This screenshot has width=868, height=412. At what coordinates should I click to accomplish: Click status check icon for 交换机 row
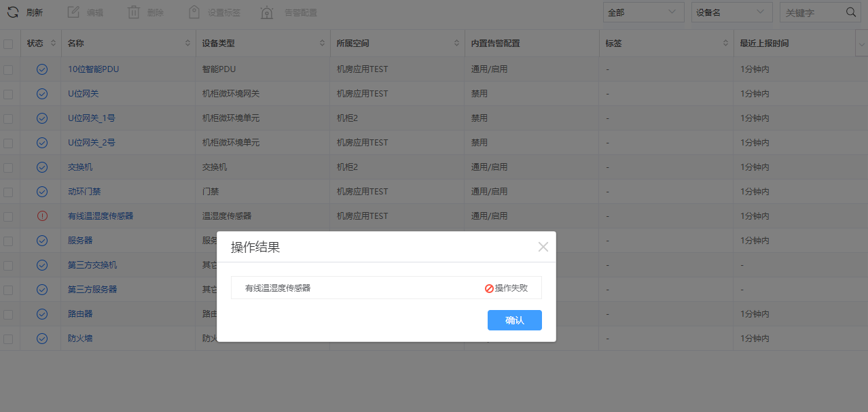coord(42,167)
